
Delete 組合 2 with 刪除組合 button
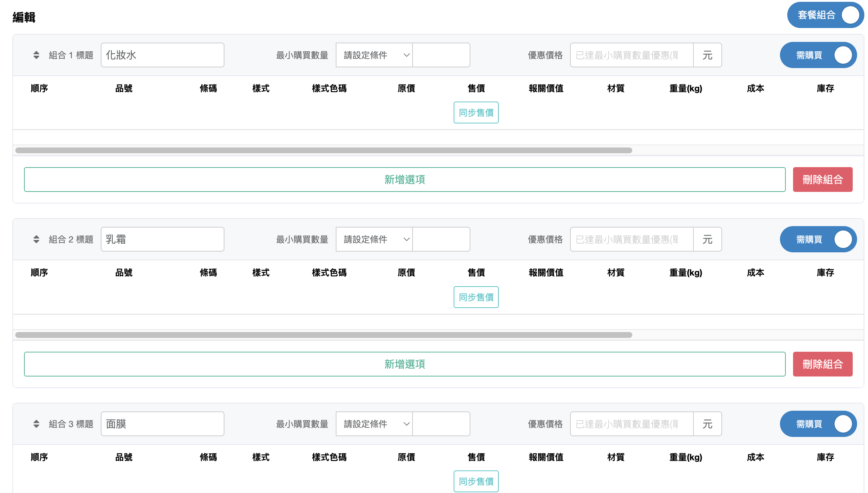click(x=823, y=364)
